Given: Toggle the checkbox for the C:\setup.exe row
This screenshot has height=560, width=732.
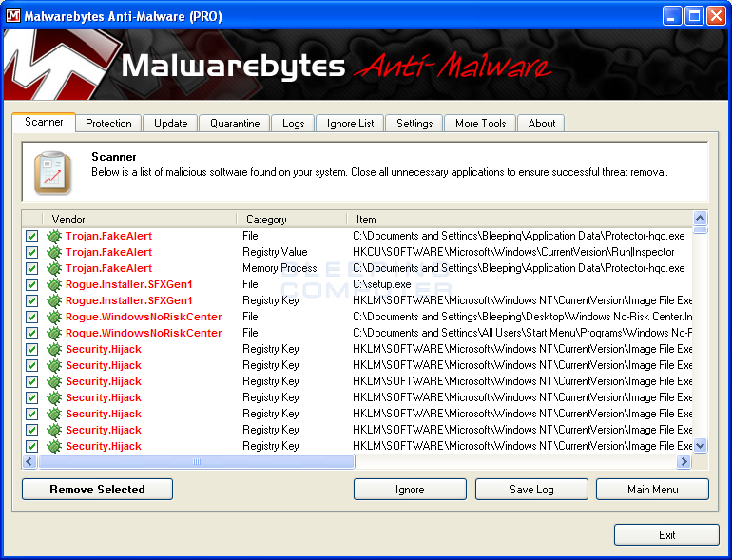Looking at the screenshot, I should 31,284.
